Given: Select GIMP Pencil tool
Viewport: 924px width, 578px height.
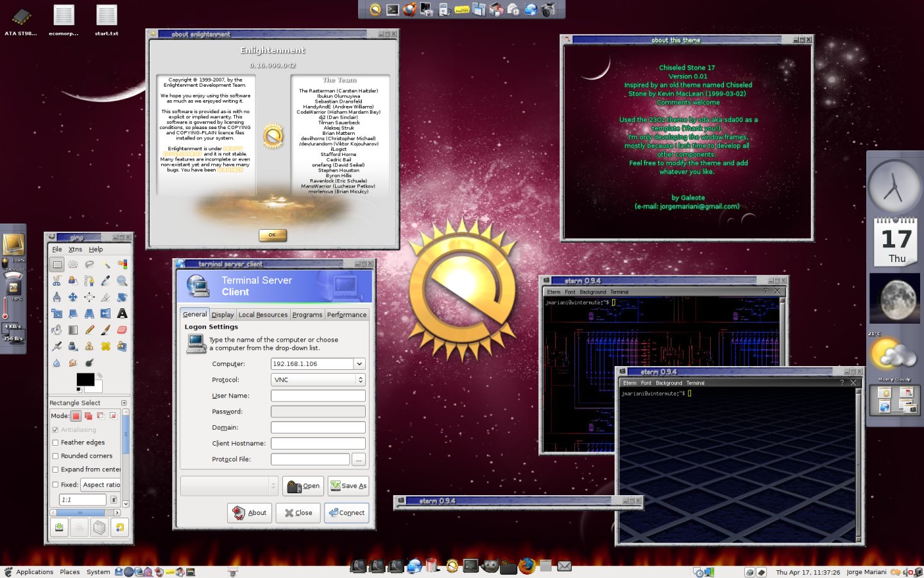Looking at the screenshot, I should (89, 329).
